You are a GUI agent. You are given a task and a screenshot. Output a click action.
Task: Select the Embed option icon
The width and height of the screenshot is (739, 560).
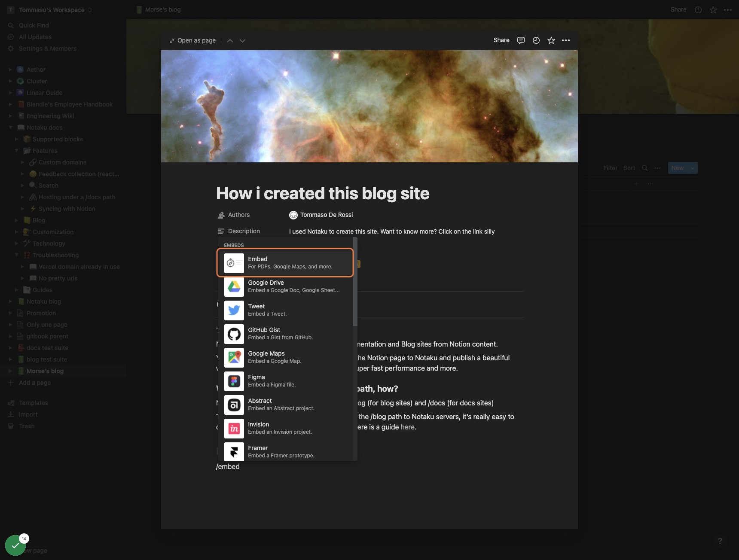coord(234,263)
